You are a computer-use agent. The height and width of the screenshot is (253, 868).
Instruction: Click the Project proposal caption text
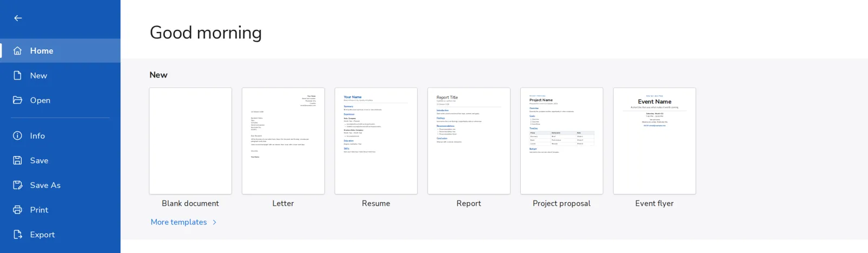click(x=561, y=203)
